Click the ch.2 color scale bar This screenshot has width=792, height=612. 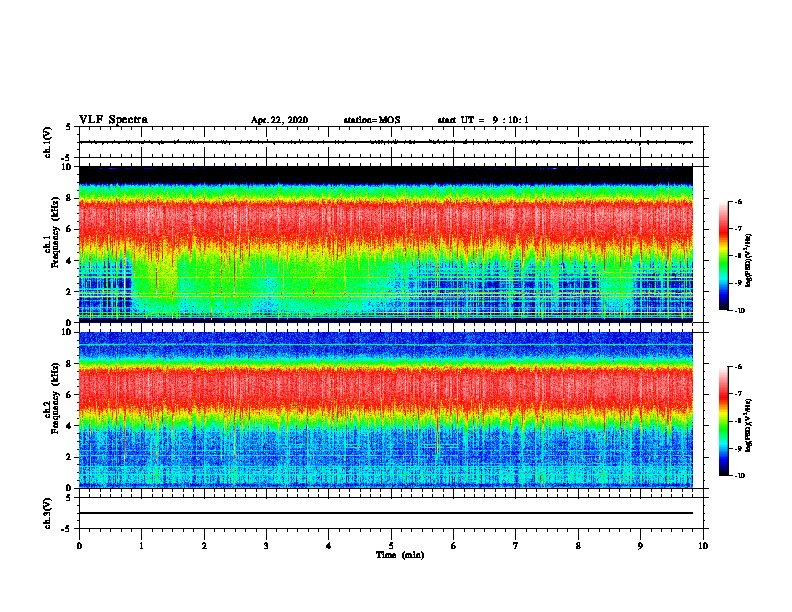pos(724,421)
